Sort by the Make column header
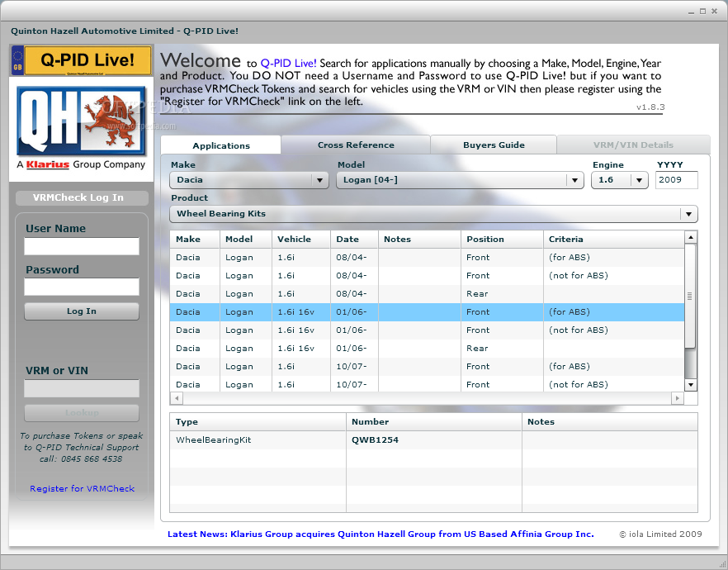728x570 pixels. point(195,240)
